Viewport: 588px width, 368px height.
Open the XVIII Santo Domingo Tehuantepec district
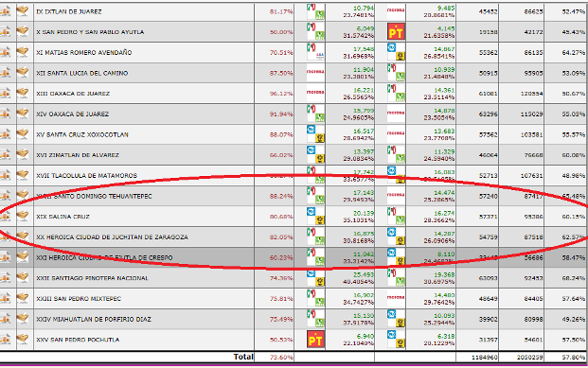(x=94, y=196)
